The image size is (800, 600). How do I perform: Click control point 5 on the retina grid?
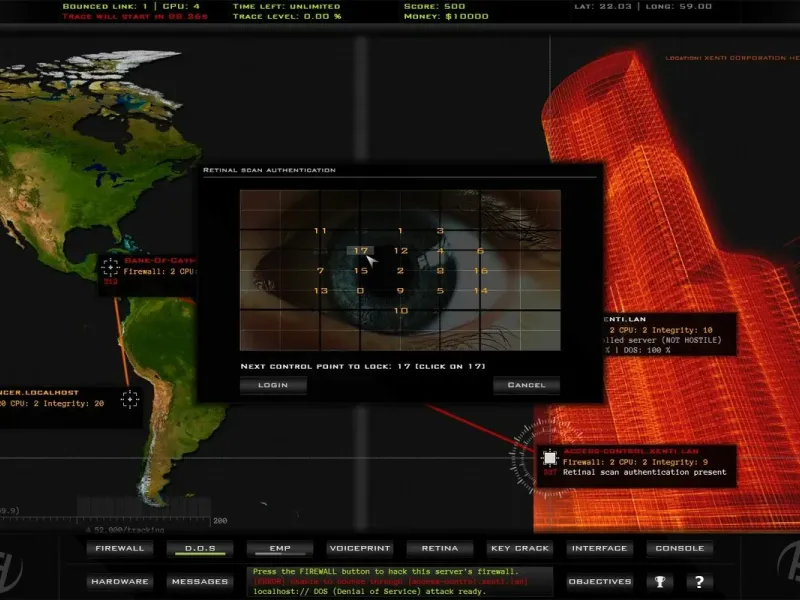[x=440, y=290]
